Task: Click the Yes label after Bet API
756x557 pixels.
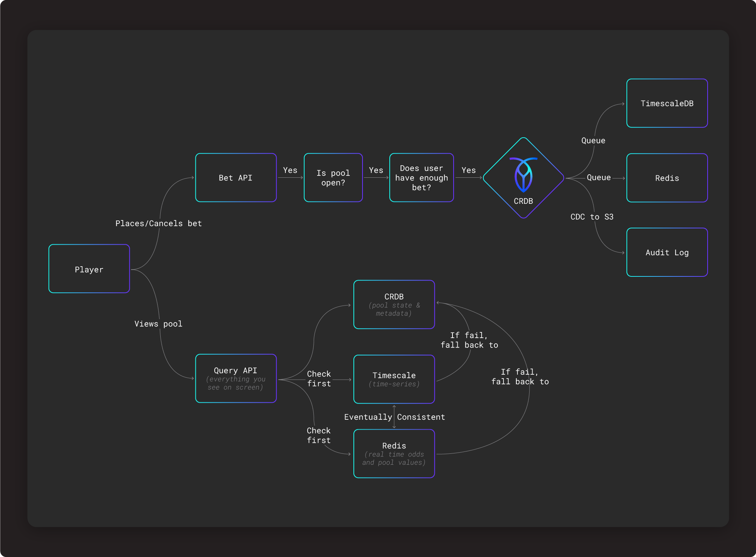Action: pyautogui.click(x=290, y=170)
